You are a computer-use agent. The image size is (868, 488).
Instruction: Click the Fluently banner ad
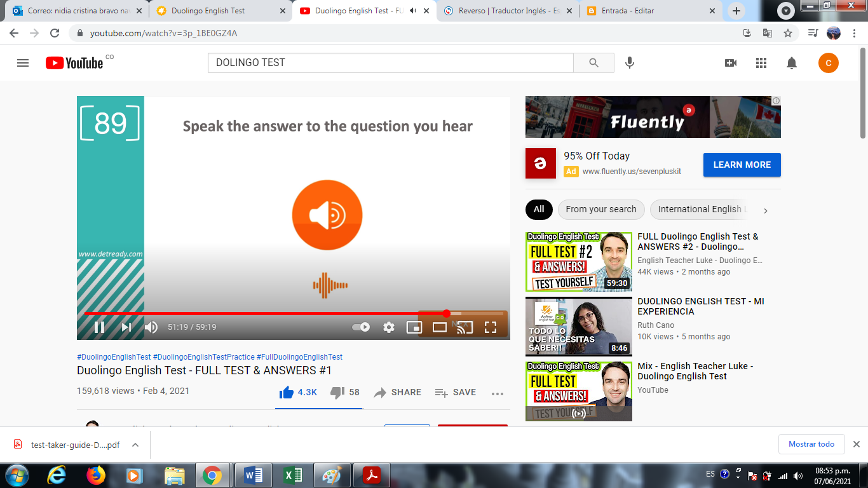tap(653, 117)
